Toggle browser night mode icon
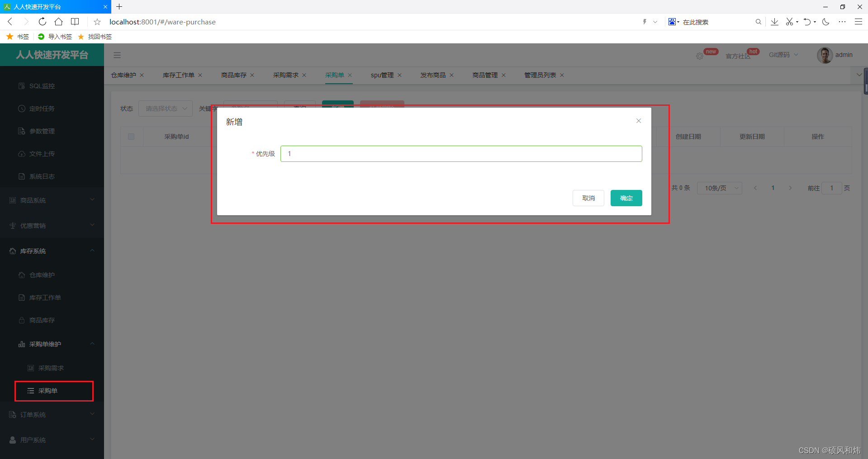 [825, 22]
